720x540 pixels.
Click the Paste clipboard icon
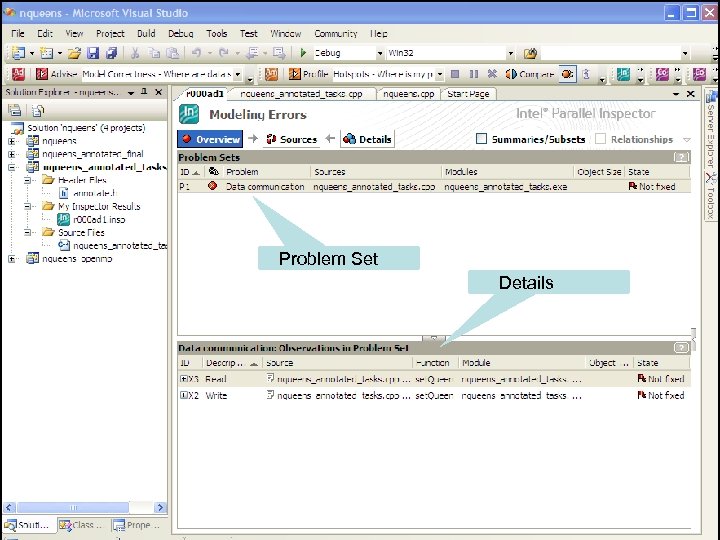(x=173, y=53)
